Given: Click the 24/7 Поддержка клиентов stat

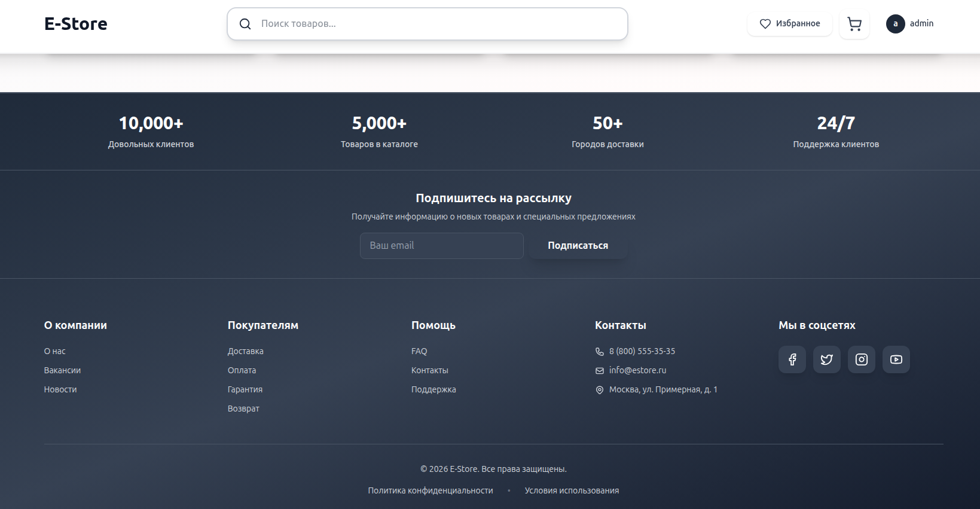Looking at the screenshot, I should coord(836,132).
